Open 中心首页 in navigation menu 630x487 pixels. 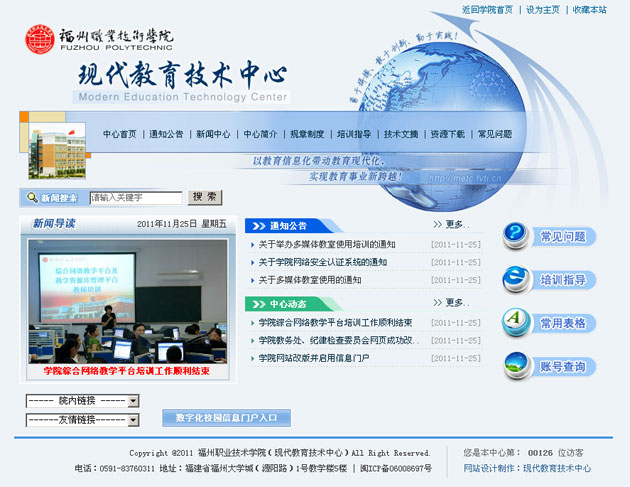click(120, 134)
